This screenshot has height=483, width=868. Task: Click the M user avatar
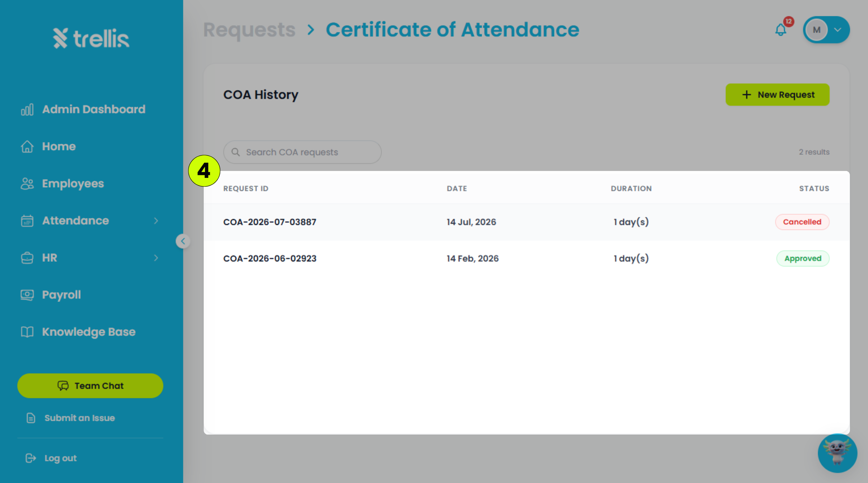point(816,30)
